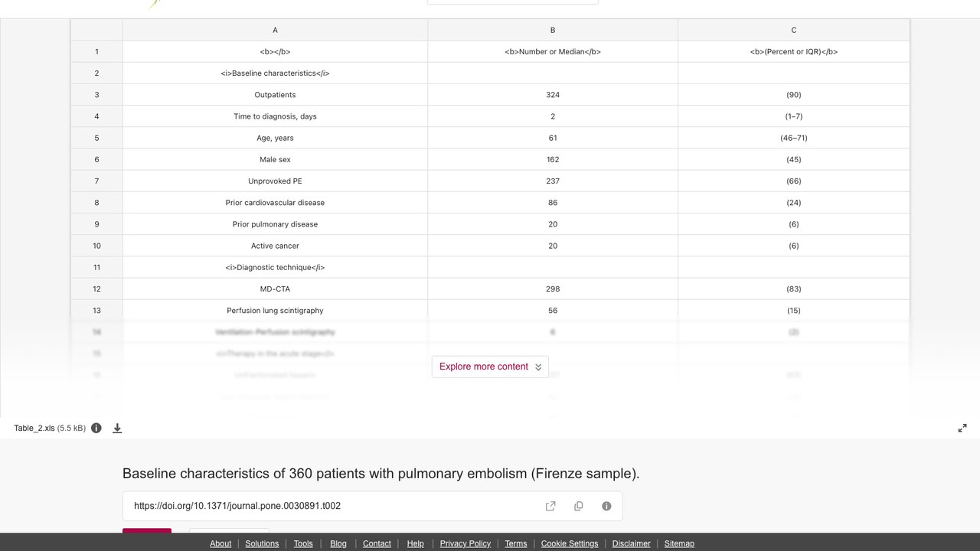
Task: Open the Privacy Policy link
Action: click(x=465, y=543)
